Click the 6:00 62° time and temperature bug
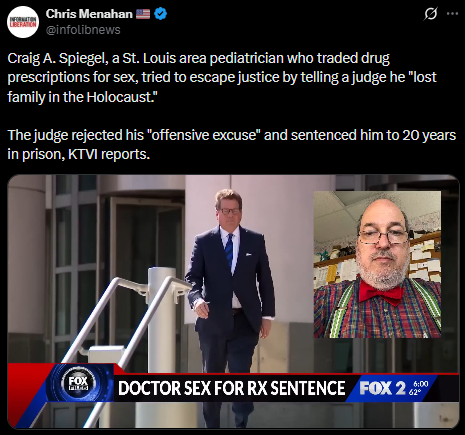Viewport: 465px width, 435px height. tap(418, 388)
